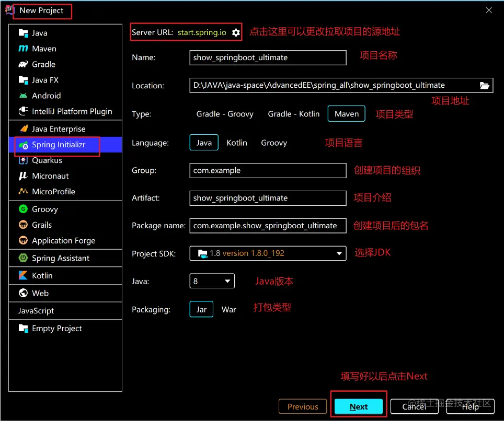Click the Empty Project folder icon
Viewport: 504px width, 421px height.
pos(23,328)
